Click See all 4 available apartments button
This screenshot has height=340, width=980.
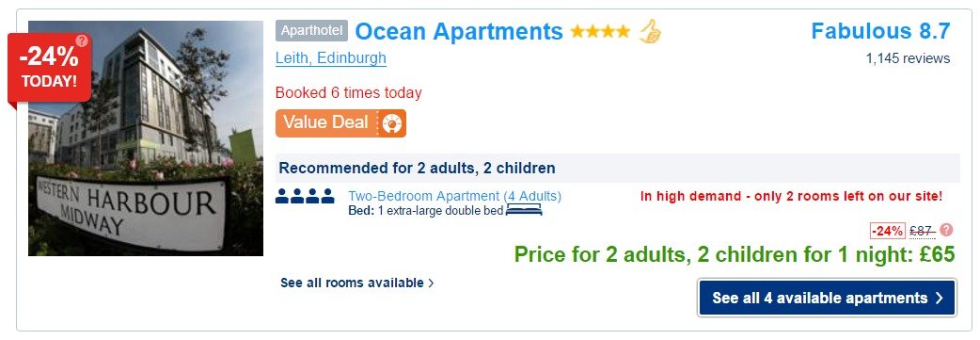point(827,298)
